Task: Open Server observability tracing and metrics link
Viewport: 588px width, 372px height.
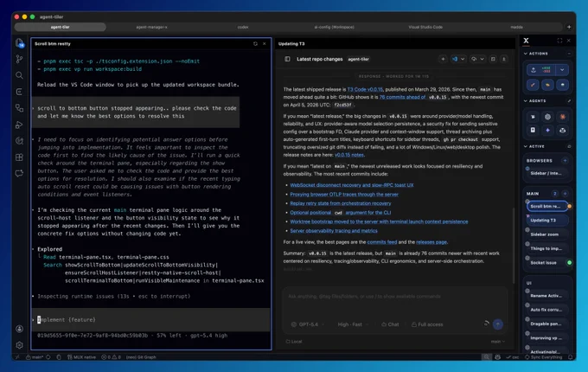Action: [x=334, y=231]
